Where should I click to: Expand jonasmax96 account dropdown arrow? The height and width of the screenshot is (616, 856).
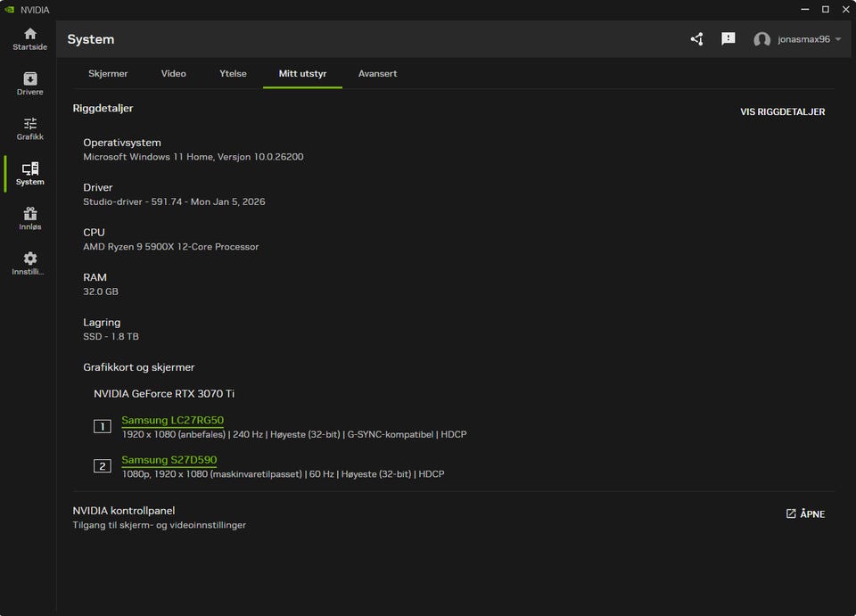838,39
